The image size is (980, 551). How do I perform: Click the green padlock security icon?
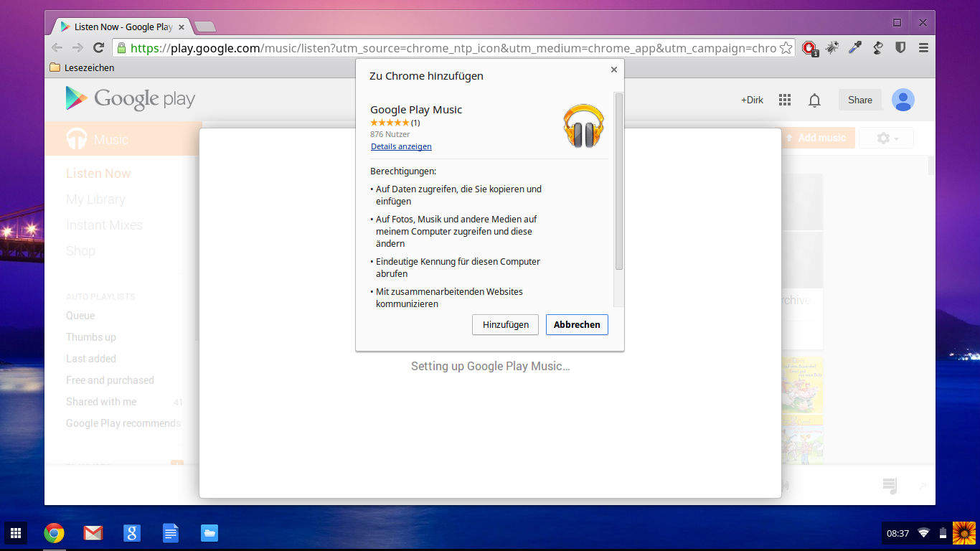(x=121, y=48)
